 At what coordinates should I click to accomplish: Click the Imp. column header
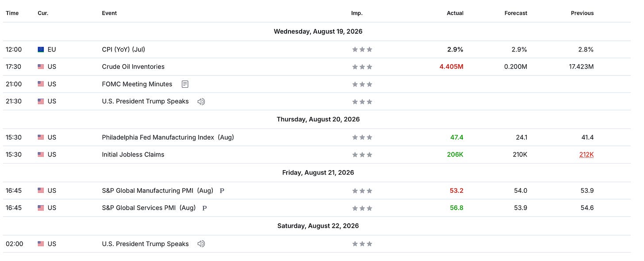click(357, 13)
